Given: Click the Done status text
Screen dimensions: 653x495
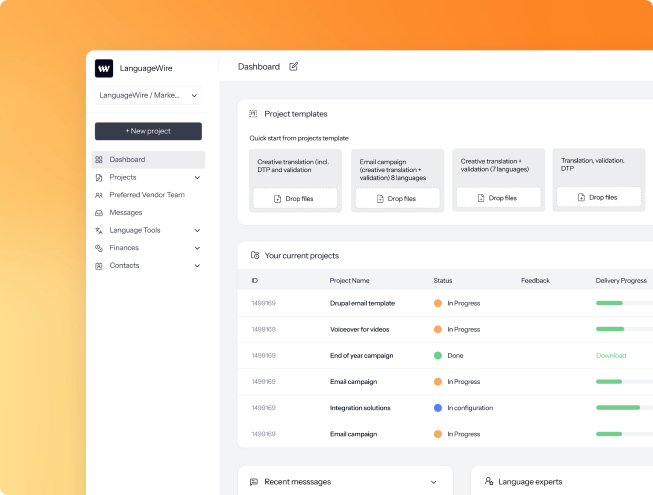Looking at the screenshot, I should coord(455,356).
